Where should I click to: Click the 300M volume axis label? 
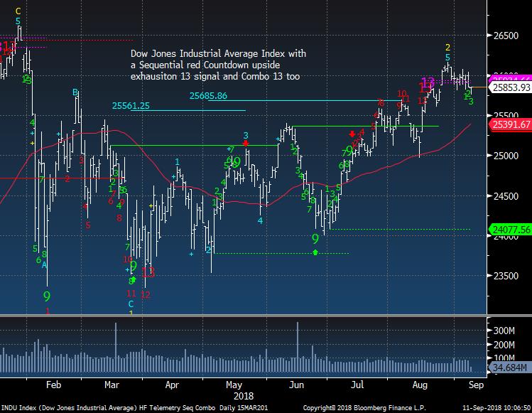tap(504, 331)
